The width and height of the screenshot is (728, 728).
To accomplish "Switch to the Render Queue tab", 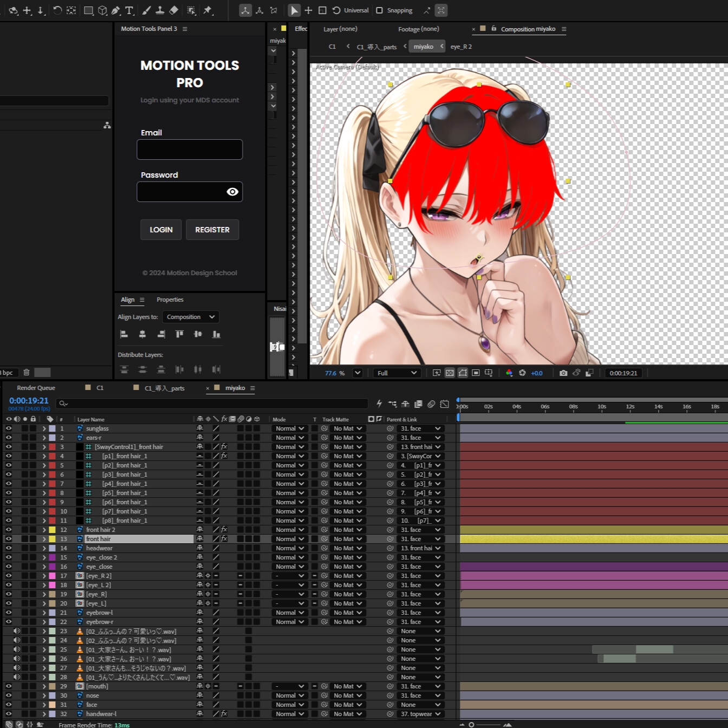I will click(36, 388).
